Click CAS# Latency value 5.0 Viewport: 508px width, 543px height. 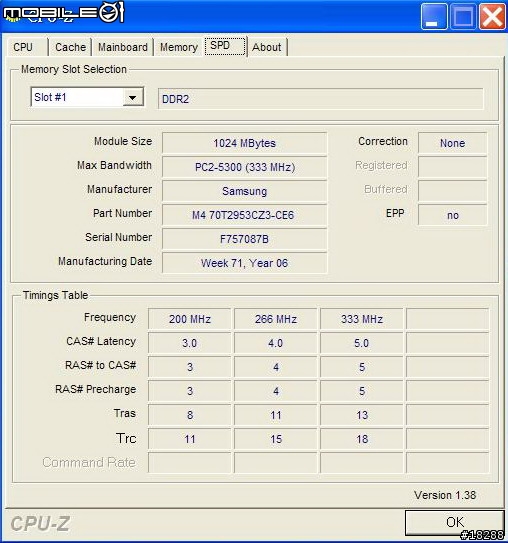click(x=362, y=343)
